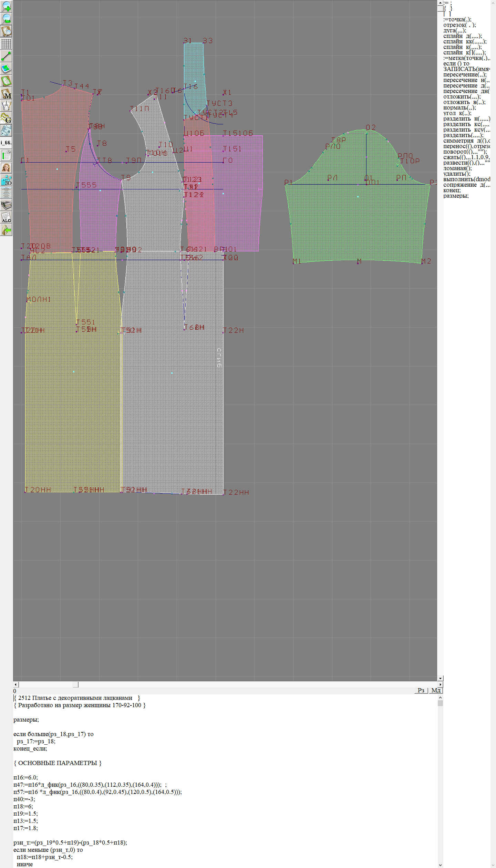Toggle the grid display icon
This screenshot has height=868, width=496.
point(6,44)
